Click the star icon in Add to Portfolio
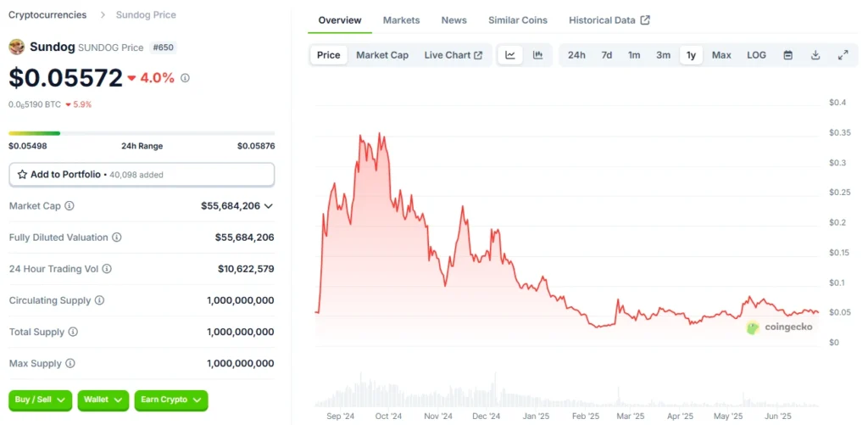Image resolution: width=868 pixels, height=425 pixels. pos(22,174)
